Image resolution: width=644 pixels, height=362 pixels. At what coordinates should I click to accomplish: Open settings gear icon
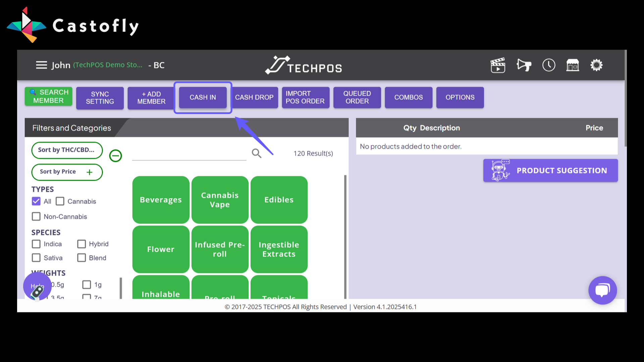tap(596, 65)
